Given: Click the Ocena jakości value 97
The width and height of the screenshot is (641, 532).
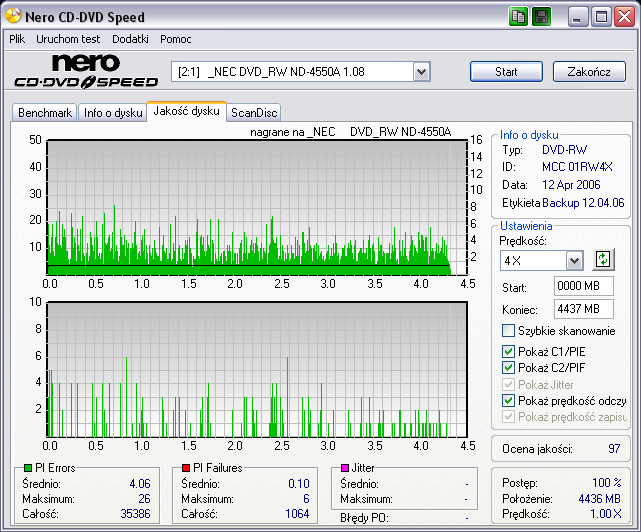Looking at the screenshot, I should pos(614,449).
